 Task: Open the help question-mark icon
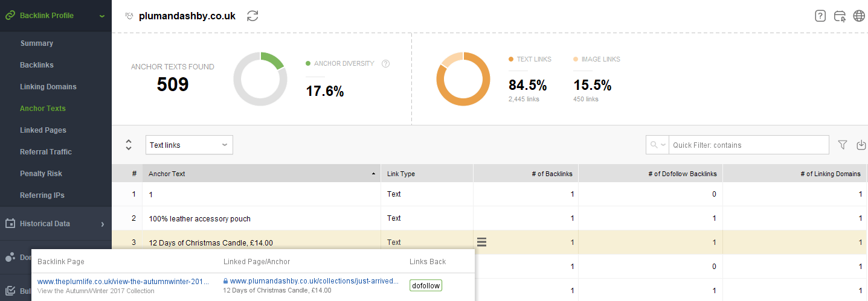coord(820,16)
